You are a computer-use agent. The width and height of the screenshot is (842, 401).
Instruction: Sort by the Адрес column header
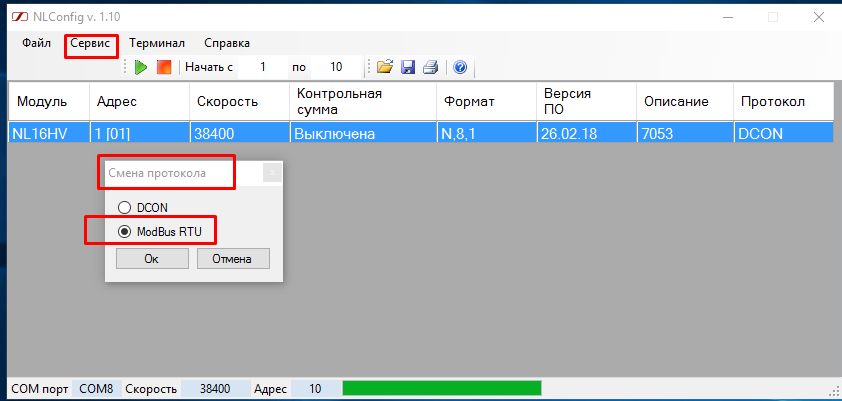pyautogui.click(x=140, y=101)
